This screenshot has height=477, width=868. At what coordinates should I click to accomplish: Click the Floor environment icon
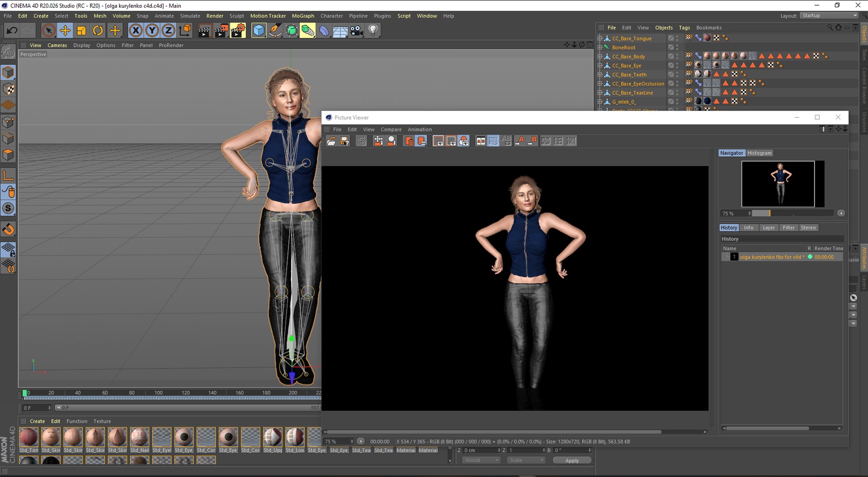340,30
